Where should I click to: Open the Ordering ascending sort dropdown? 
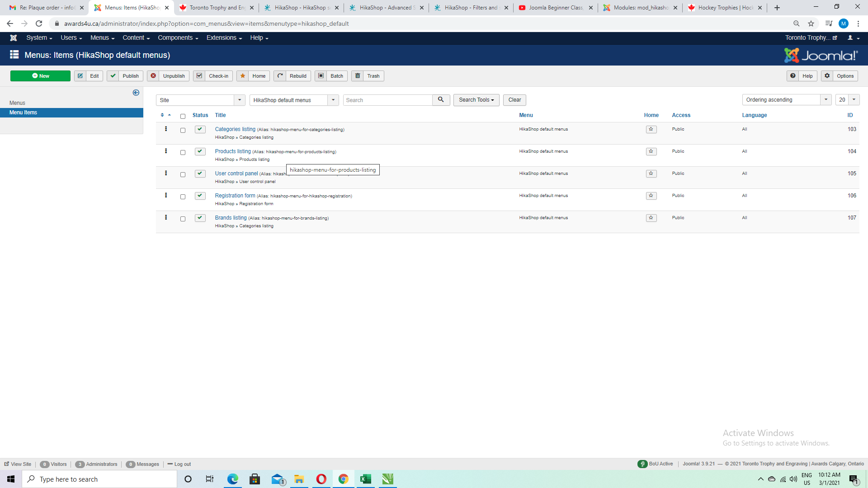tap(786, 100)
